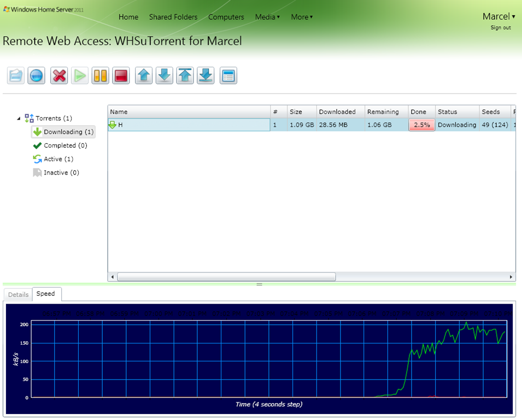Screen dimensions: 522x420
Task: Click the 1.09 GB size cell
Action: tap(302, 125)
